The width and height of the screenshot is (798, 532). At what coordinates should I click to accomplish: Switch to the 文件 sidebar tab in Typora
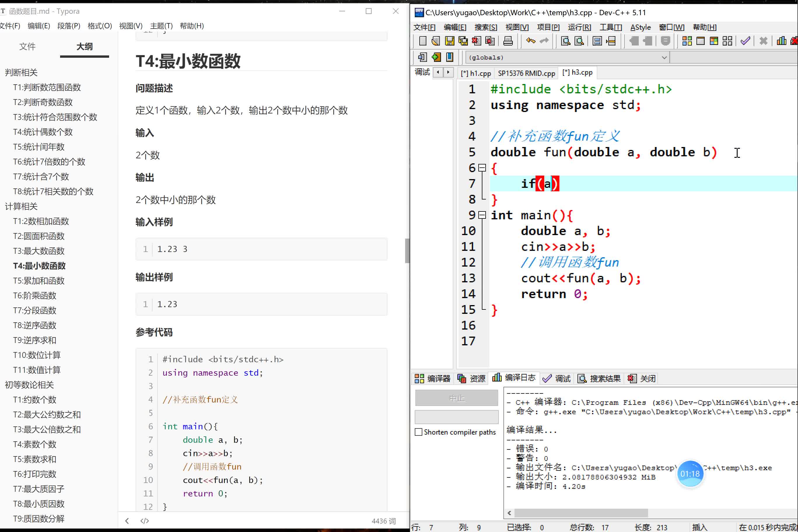click(27, 46)
